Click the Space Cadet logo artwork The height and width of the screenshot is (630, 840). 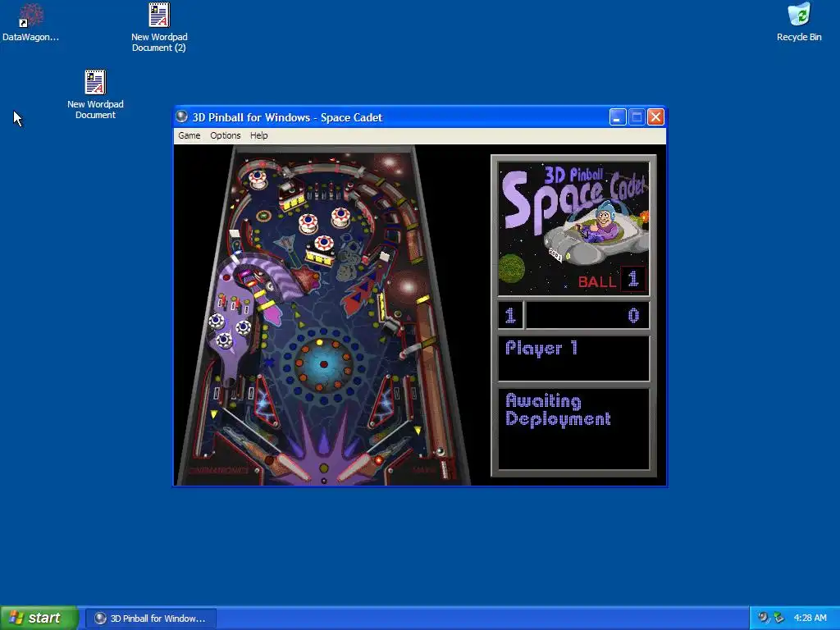(573, 228)
